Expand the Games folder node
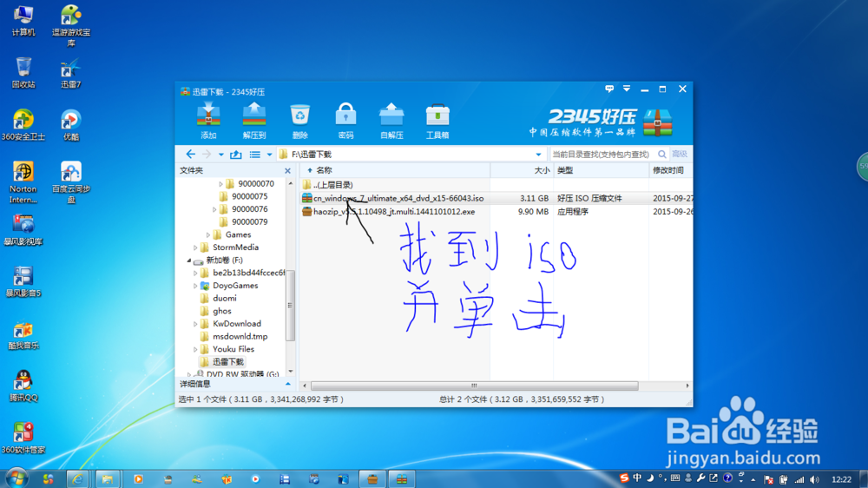Screen dimensions: 868x488 point(208,234)
